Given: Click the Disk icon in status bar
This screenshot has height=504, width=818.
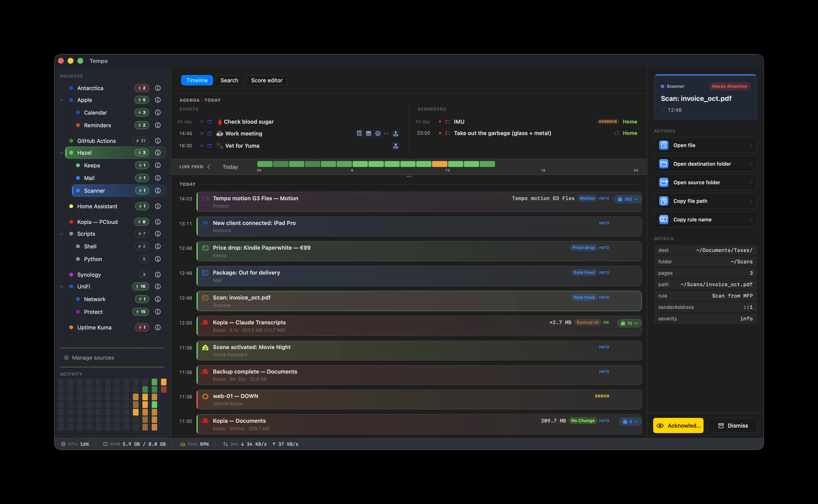Looking at the screenshot, I should [x=183, y=444].
